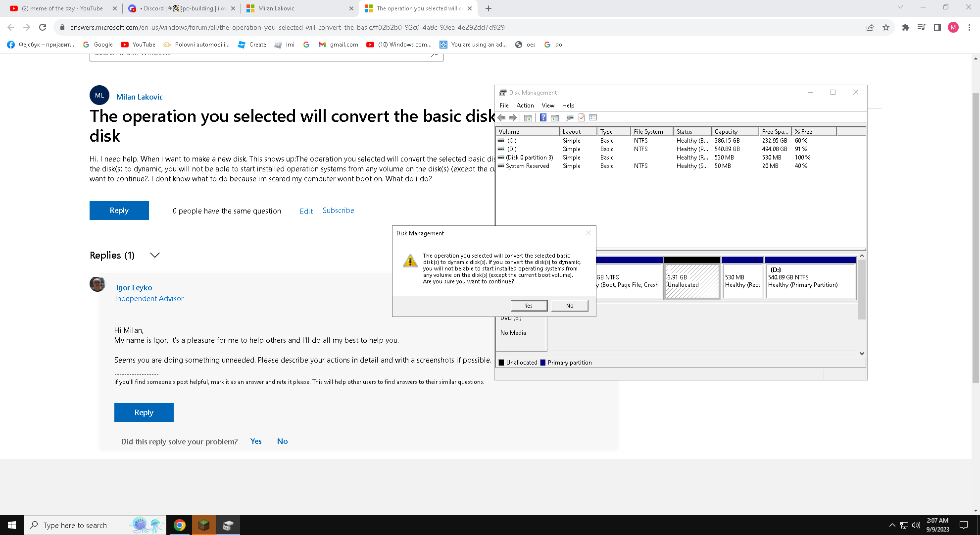Click the disk pane scroll down arrow
Image resolution: width=980 pixels, height=535 pixels.
[862, 353]
